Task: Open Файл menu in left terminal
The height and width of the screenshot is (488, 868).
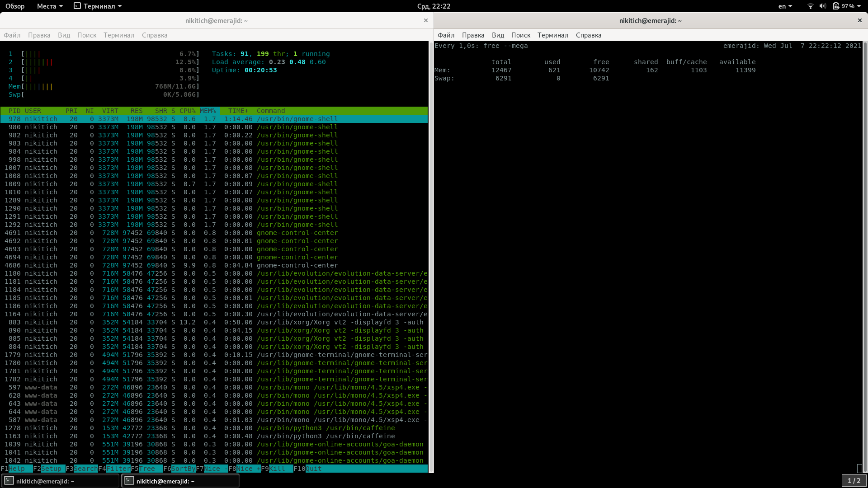Action: point(12,35)
